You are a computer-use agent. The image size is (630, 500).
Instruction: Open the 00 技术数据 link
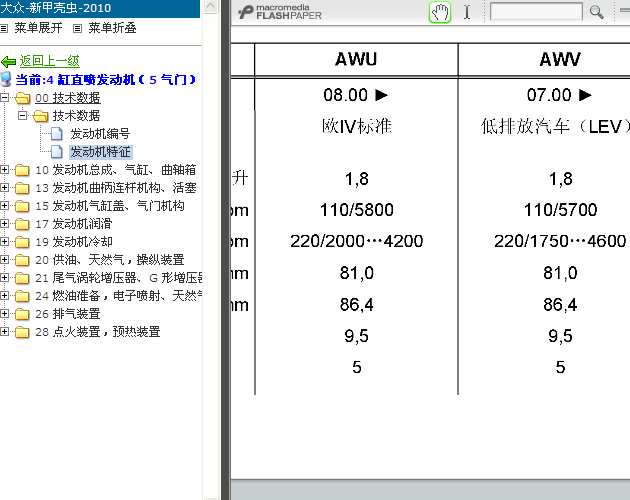[68, 98]
